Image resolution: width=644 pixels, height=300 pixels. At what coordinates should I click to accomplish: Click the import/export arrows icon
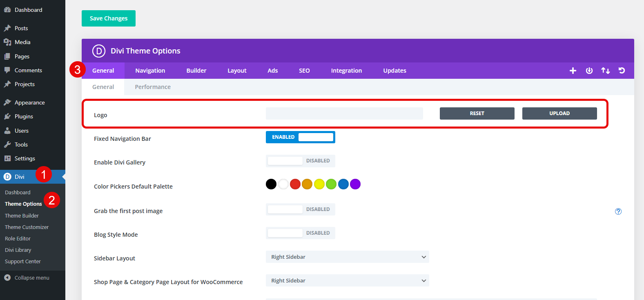click(606, 71)
